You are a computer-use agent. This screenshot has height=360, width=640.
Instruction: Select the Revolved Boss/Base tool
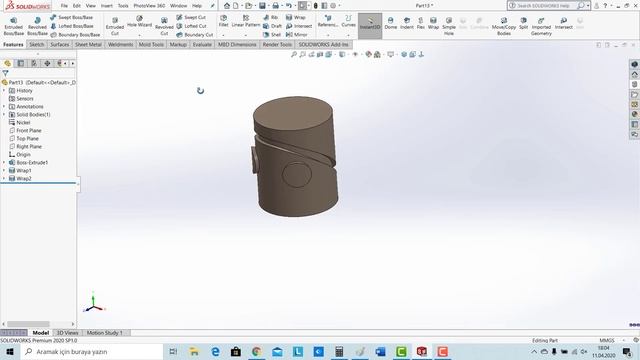[37, 26]
